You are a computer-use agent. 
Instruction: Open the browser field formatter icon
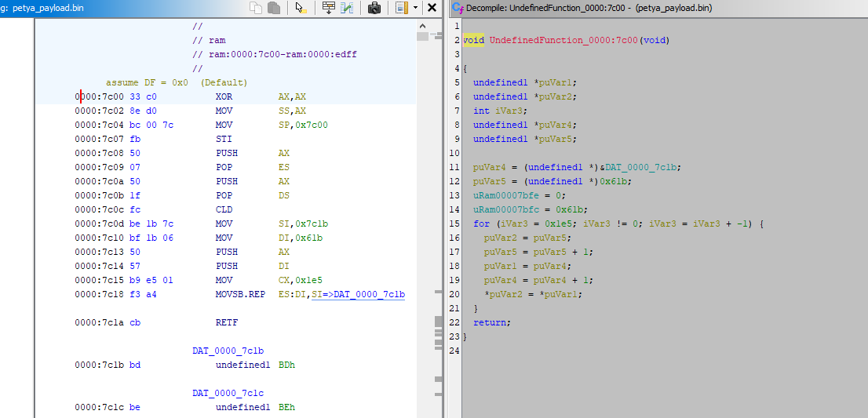tap(329, 8)
